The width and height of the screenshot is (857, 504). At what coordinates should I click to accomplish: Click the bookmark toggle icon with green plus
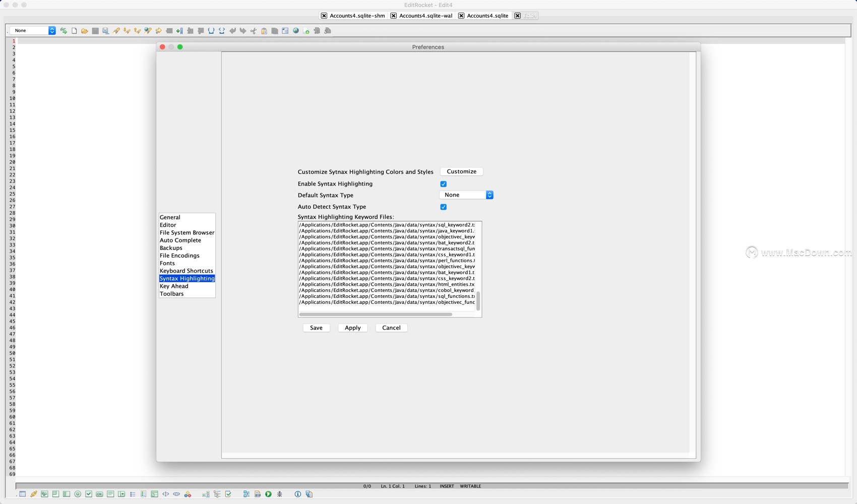(x=179, y=31)
